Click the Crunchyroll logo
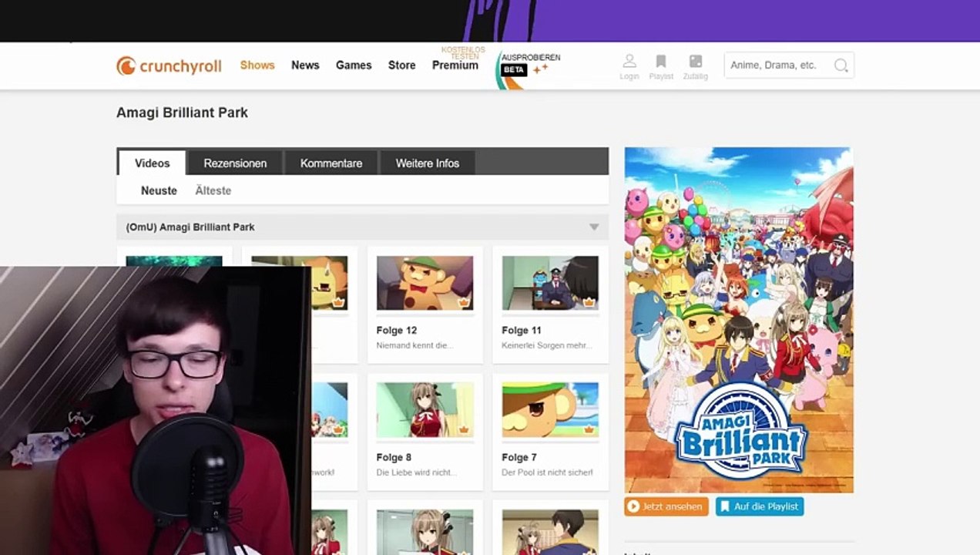The height and width of the screenshot is (555, 980). (x=169, y=66)
